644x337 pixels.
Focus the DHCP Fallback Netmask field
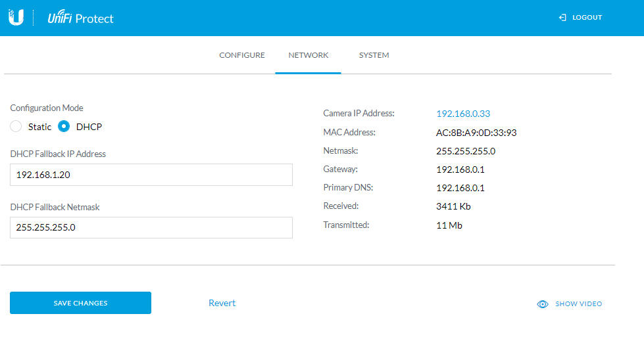(151, 227)
